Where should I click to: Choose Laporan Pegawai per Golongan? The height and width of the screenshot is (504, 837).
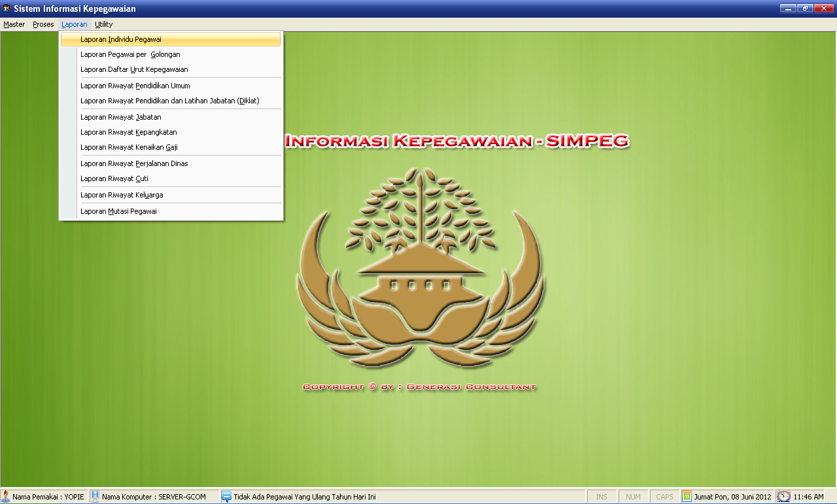click(130, 54)
